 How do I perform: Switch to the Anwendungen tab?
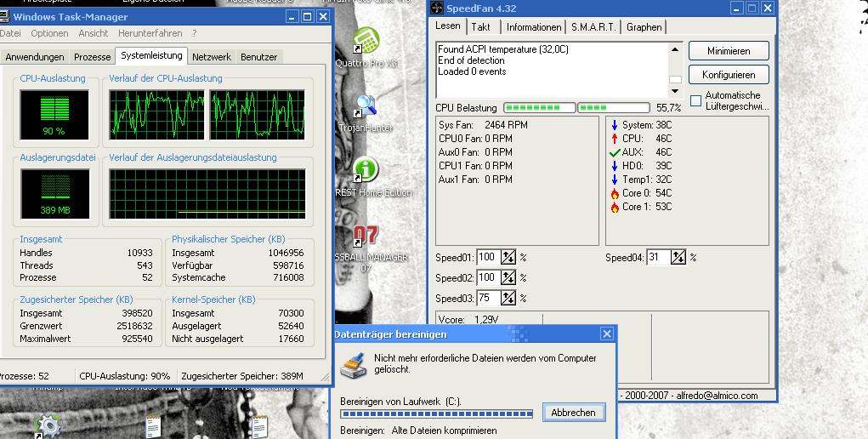point(35,57)
